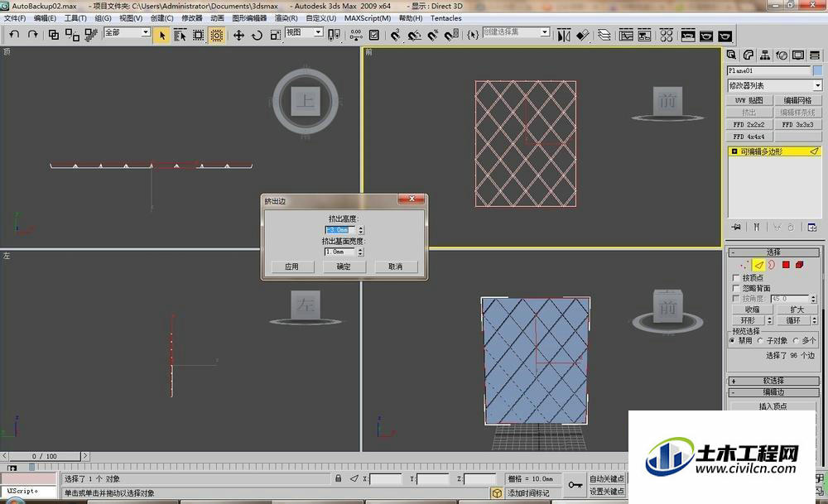Select Polygon sub-object level
This screenshot has height=504, width=828.
786,265
